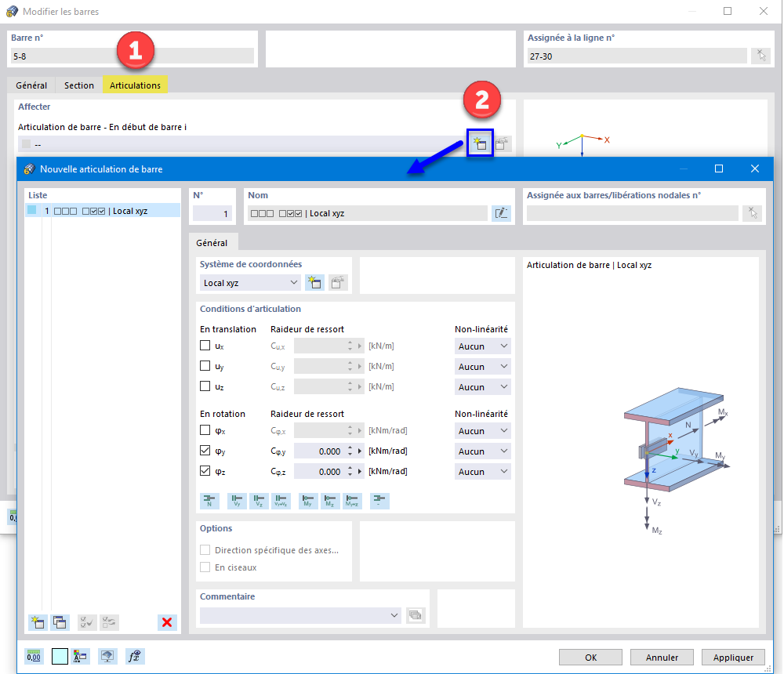Pick line icon next to Assignée à la ligne
The width and height of the screenshot is (784, 674).
click(761, 56)
